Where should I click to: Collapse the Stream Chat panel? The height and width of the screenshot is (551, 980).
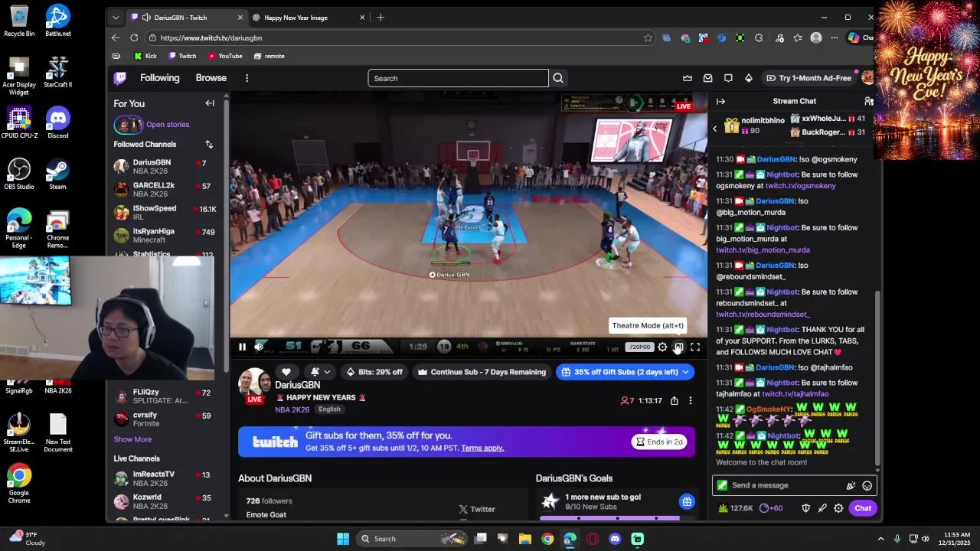click(720, 101)
